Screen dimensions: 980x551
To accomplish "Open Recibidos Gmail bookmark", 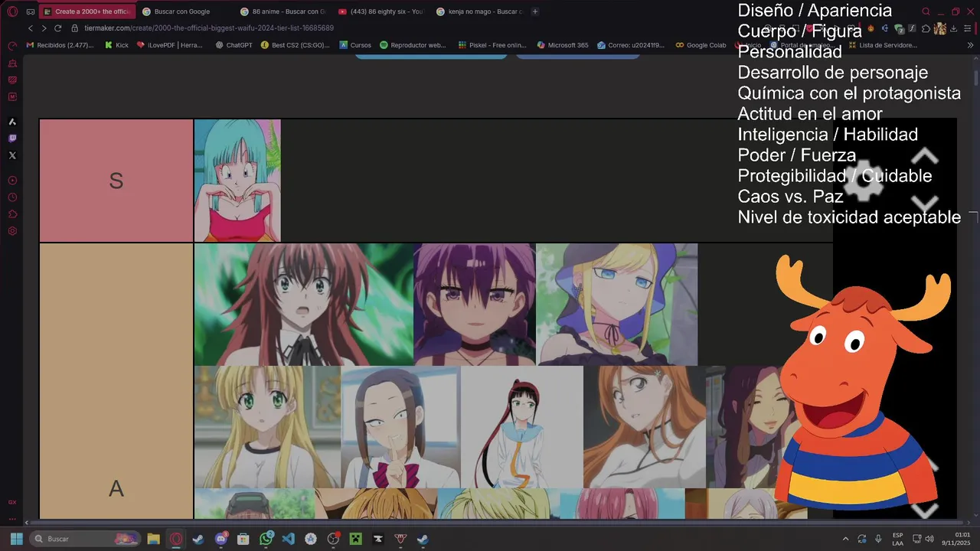I will tap(60, 45).
